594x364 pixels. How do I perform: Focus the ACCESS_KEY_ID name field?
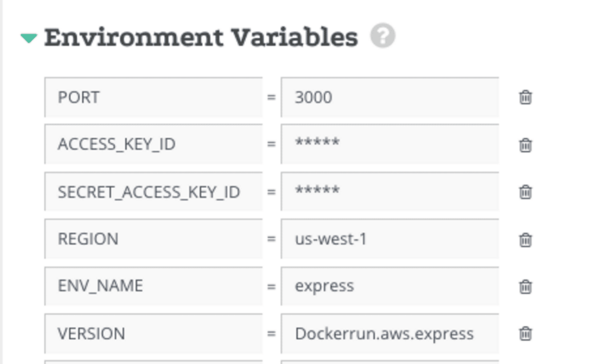153,144
